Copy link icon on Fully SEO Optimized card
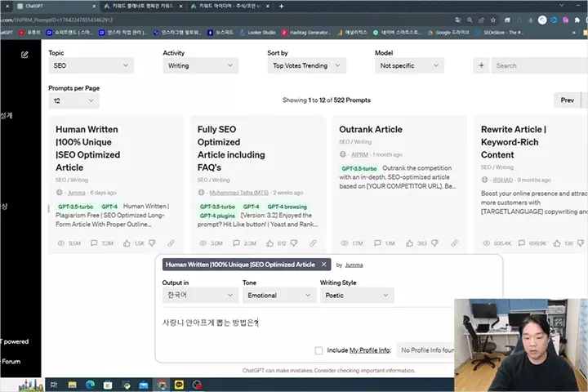 point(313,243)
